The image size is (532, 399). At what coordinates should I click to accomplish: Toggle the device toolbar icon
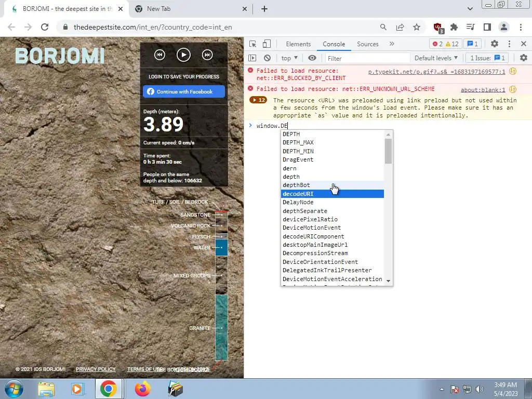267,44
